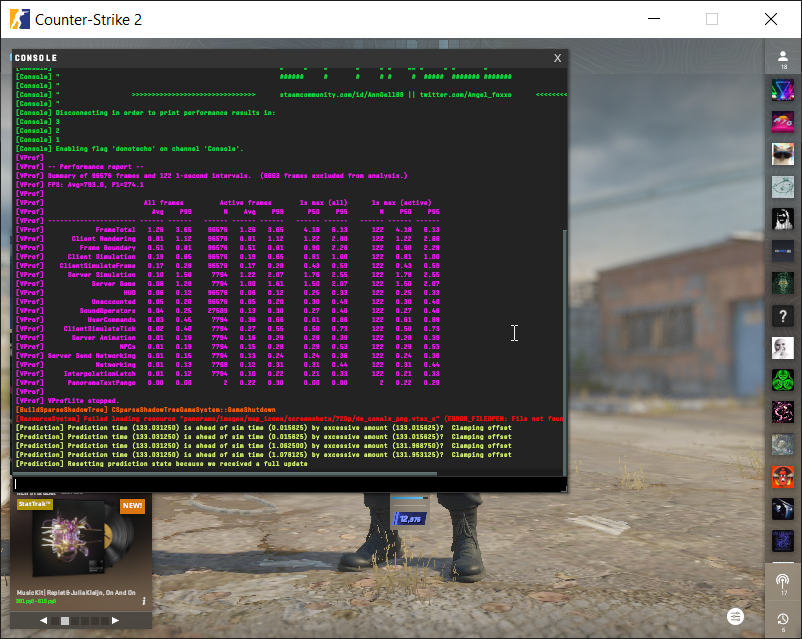Image resolution: width=802 pixels, height=639 pixels.
Task: Select the pink swirl on black avatar
Action: [783, 413]
